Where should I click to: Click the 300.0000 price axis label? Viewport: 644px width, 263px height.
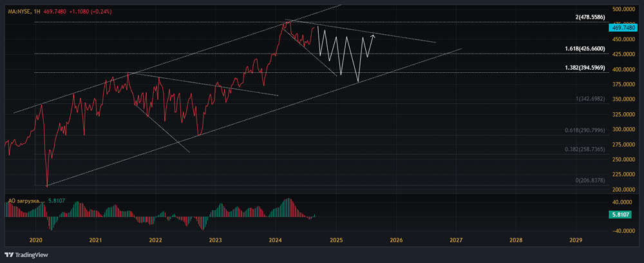pyautogui.click(x=623, y=130)
